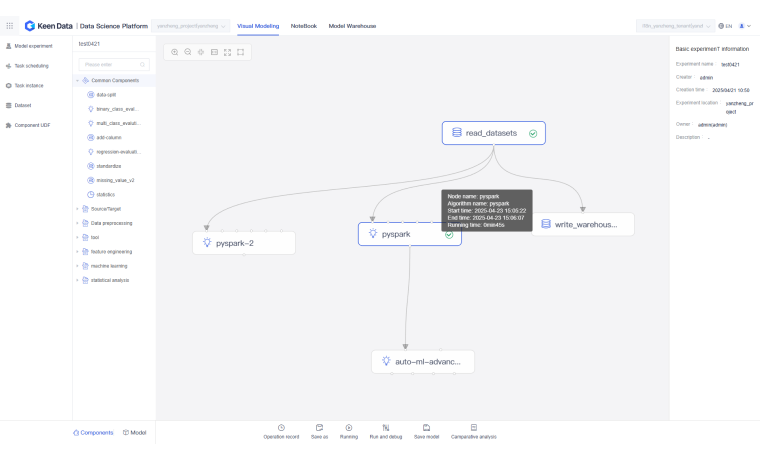This screenshot has height=460, width=760.
Task: Click the zoom in icon on canvas toolbar
Action: click(x=175, y=52)
